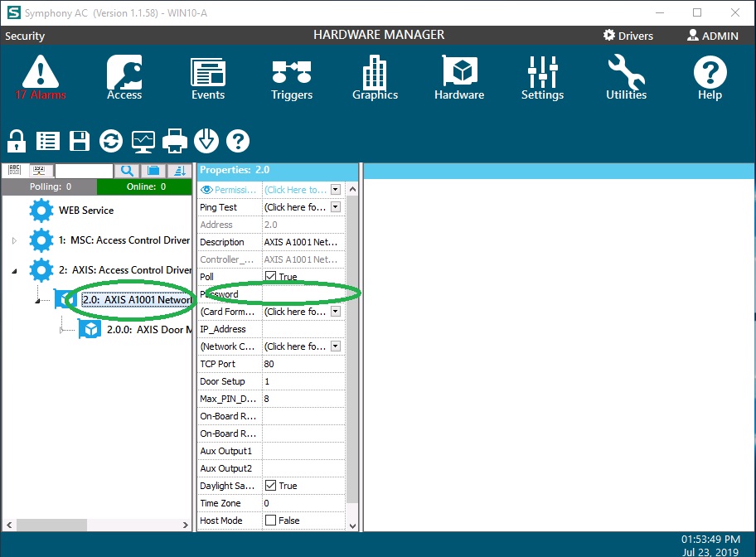
Task: Click the folder icon beside search
Action: [153, 170]
